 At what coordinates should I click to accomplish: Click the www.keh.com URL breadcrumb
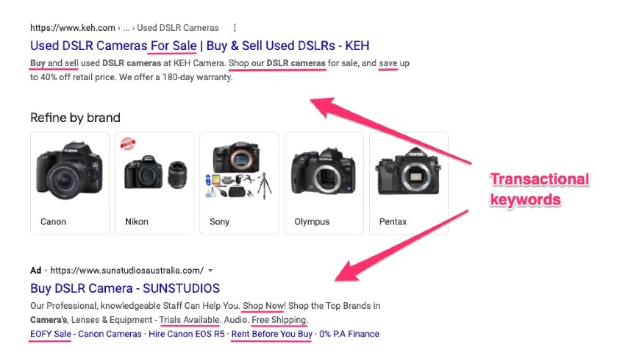point(72,28)
